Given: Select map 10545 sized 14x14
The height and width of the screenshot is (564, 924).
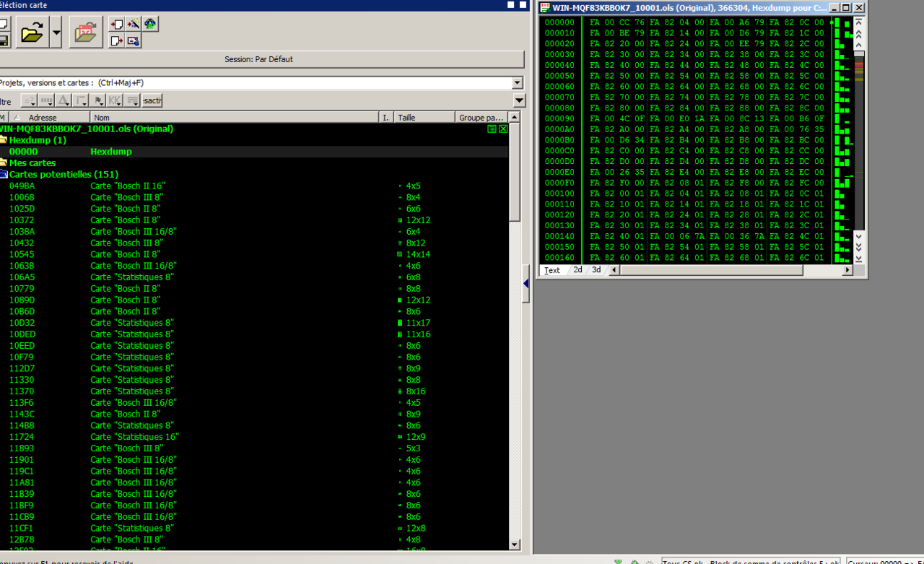Looking at the screenshot, I should point(254,254).
